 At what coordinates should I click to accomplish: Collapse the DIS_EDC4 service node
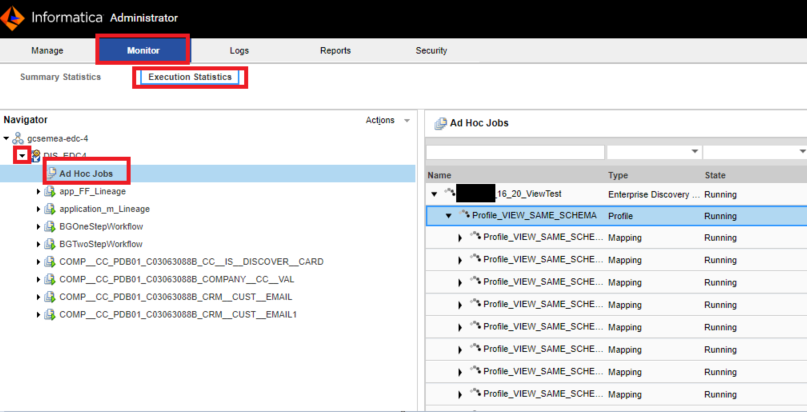(22, 155)
